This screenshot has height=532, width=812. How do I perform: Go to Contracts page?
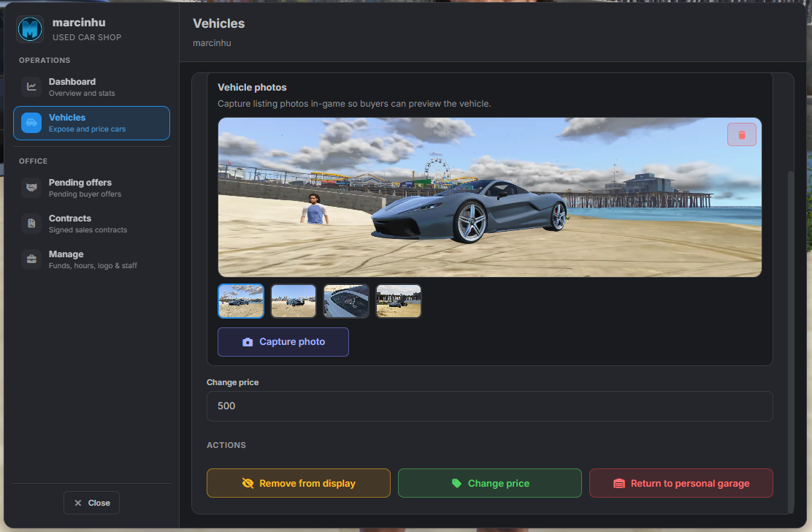pyautogui.click(x=92, y=224)
